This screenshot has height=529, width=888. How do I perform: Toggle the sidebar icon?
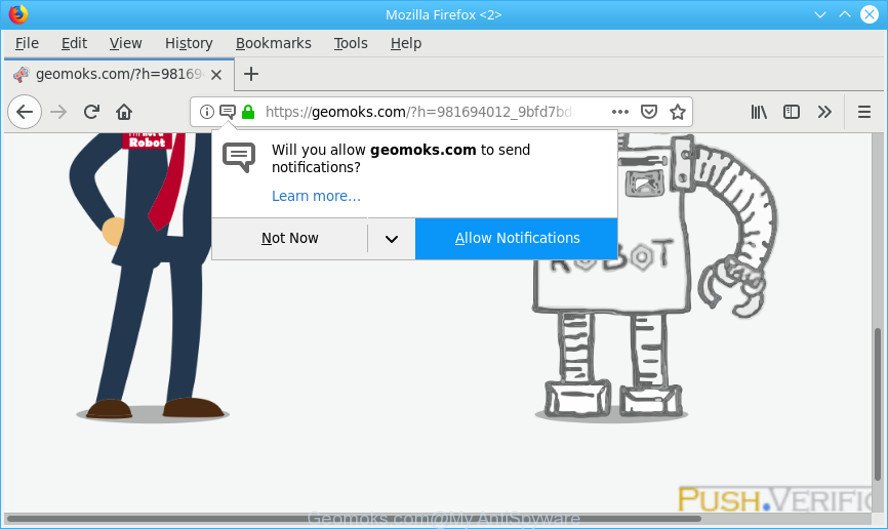coord(791,112)
